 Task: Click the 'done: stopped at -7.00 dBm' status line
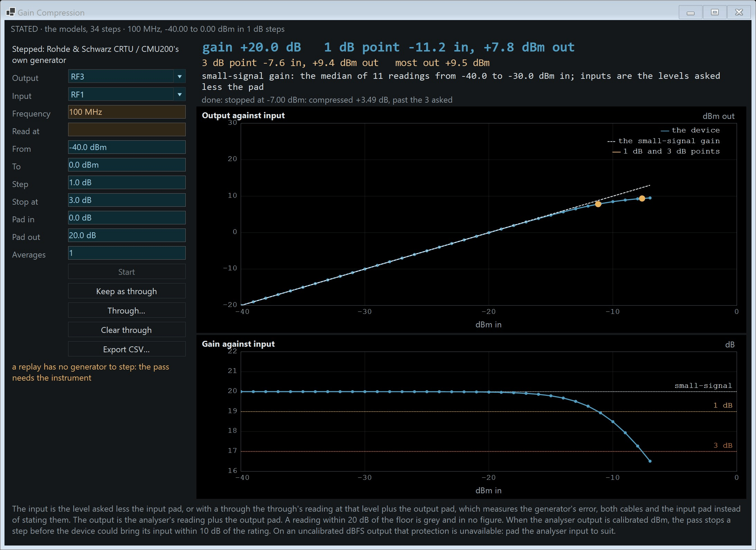(327, 100)
